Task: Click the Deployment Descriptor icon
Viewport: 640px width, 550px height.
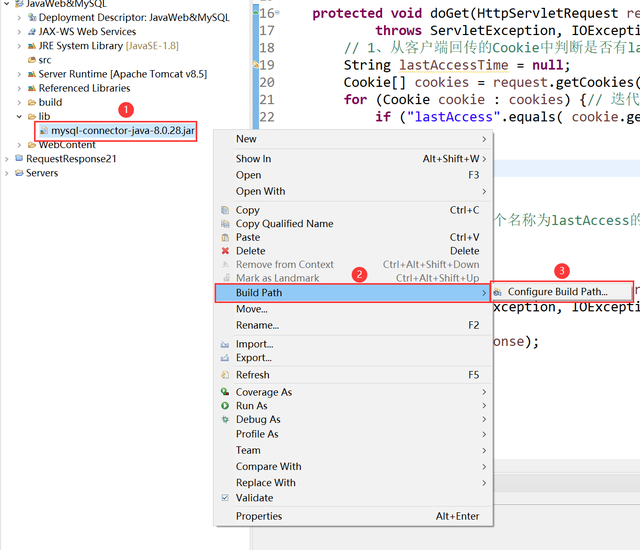Action: [32, 18]
